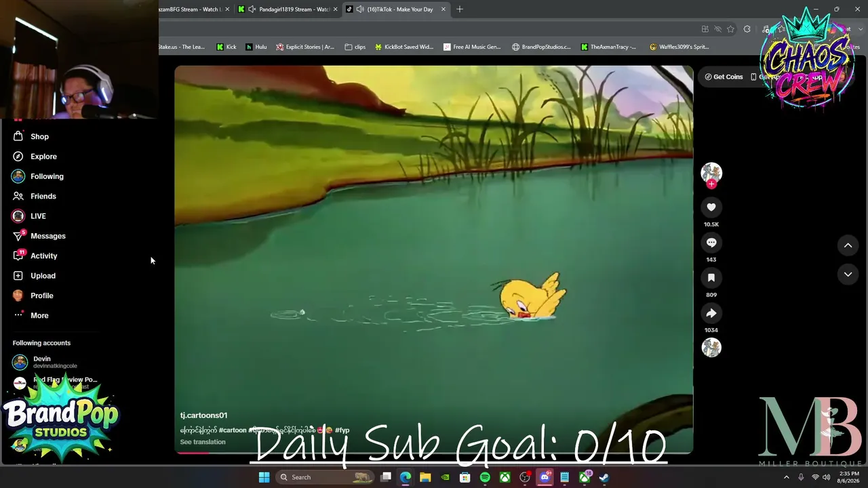868x488 pixels.
Task: Open the TheAxmanTracy bookmark
Action: 608,47
